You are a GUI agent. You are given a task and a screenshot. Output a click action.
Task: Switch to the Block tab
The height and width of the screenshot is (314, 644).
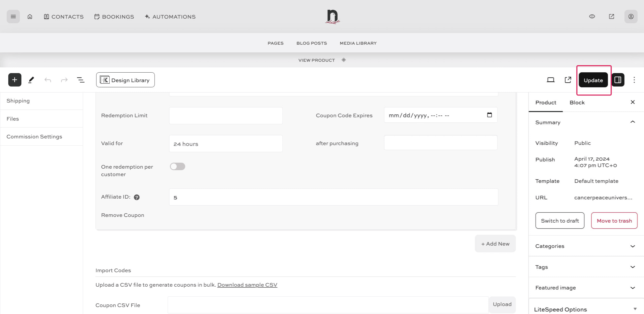(x=577, y=103)
